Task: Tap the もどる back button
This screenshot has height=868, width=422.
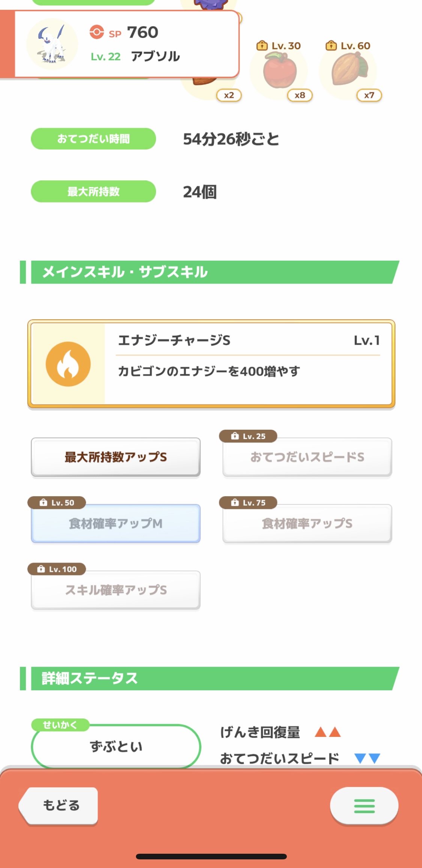Action: 59,806
